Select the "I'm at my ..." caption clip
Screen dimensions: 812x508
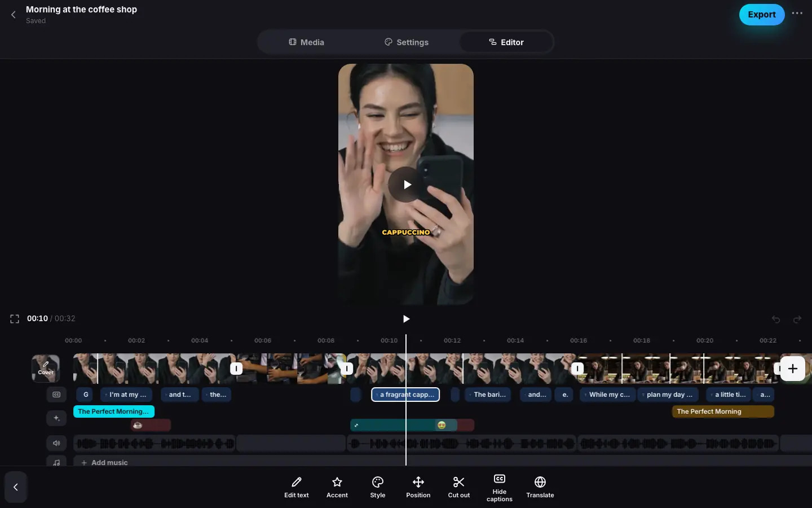pos(126,395)
